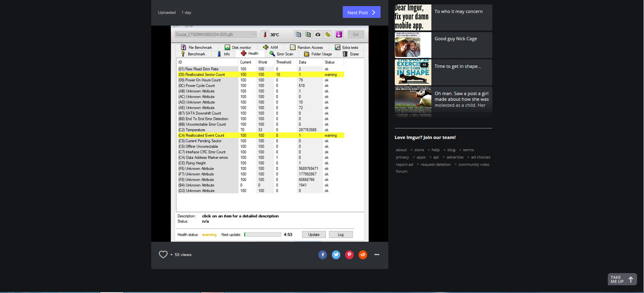The width and height of the screenshot is (644, 293).
Task: Open the 'Oh man. Saw a post' post
Action: pos(443,100)
